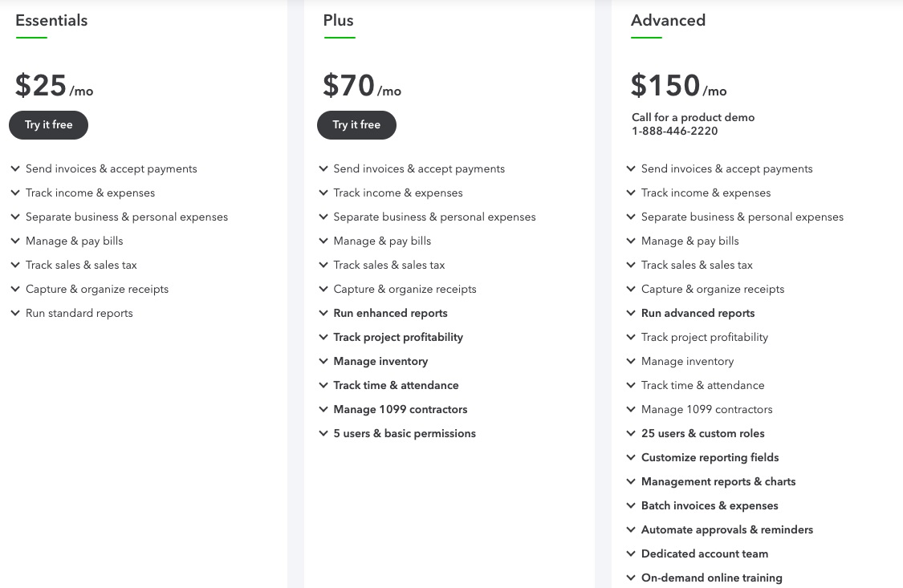The image size is (903, 588).
Task: Expand Advanced 'Run advanced reports' chevron
Action: tap(631, 314)
